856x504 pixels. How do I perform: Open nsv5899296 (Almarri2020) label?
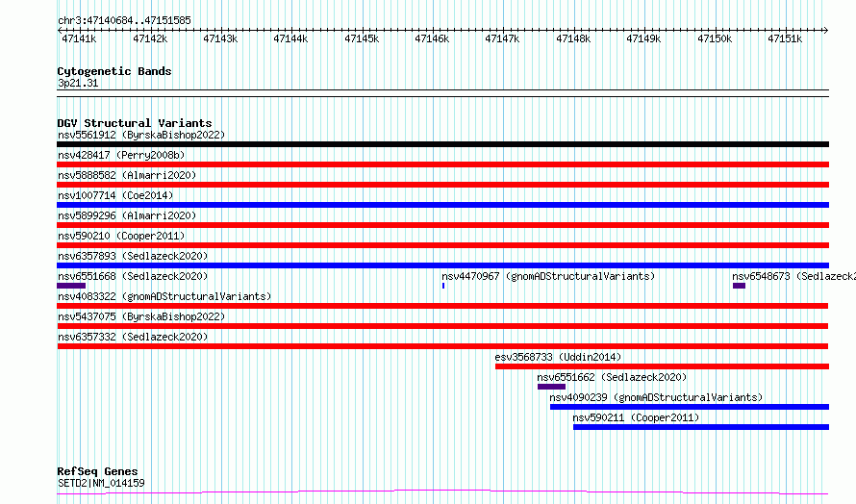click(127, 215)
